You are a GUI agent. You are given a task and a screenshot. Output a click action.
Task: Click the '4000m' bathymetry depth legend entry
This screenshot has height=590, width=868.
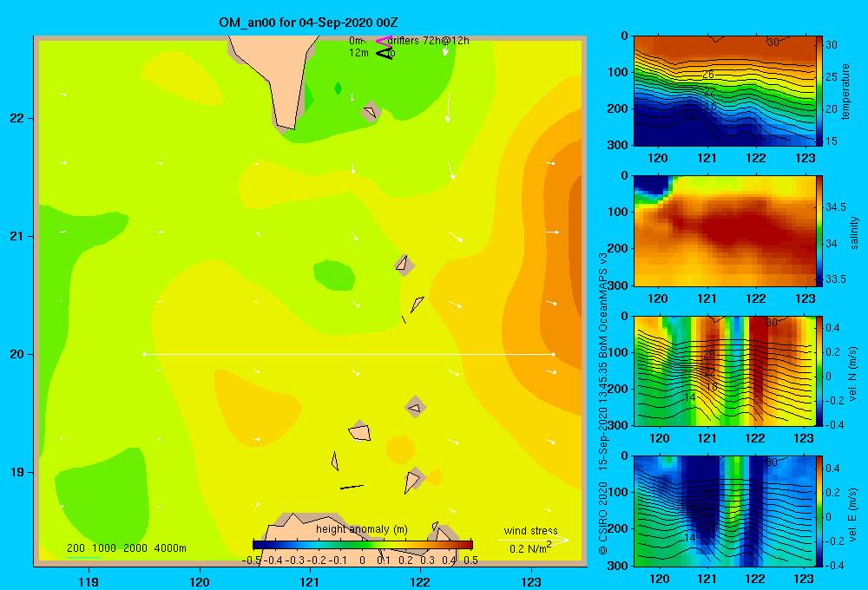(170, 548)
